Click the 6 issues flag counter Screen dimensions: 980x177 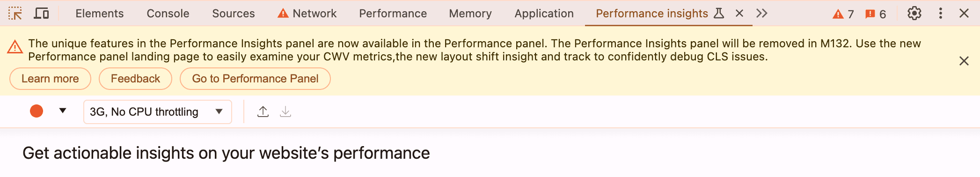pos(876,14)
